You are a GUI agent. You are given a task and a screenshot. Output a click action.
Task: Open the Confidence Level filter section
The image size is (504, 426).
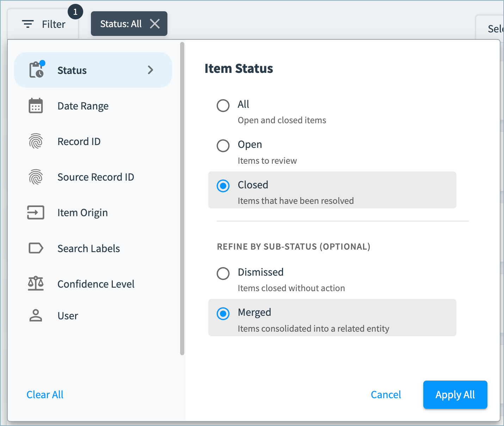(x=93, y=283)
